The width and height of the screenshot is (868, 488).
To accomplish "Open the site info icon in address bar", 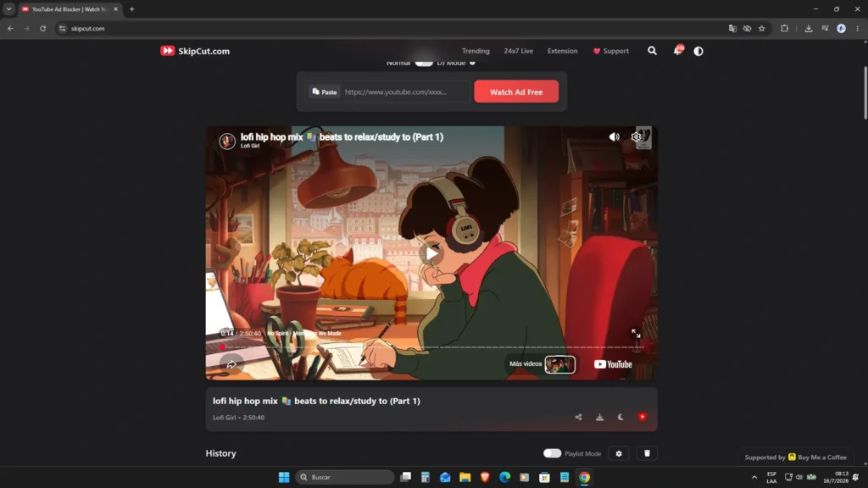I will (62, 28).
